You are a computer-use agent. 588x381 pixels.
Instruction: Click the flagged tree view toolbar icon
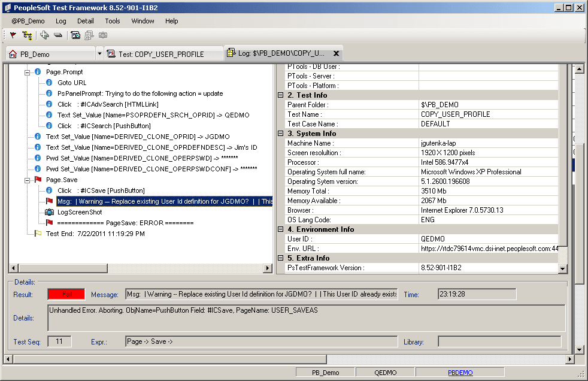pos(26,35)
